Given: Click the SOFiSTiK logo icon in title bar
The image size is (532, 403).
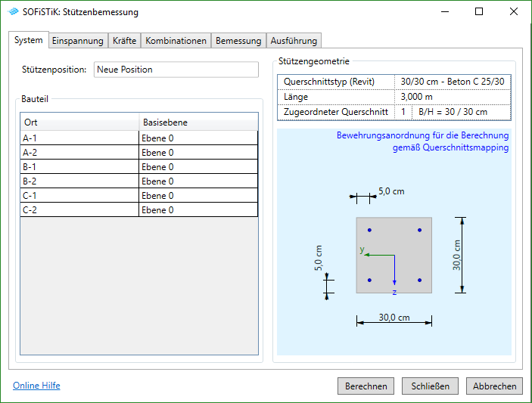Looking at the screenshot, I should coord(14,12).
